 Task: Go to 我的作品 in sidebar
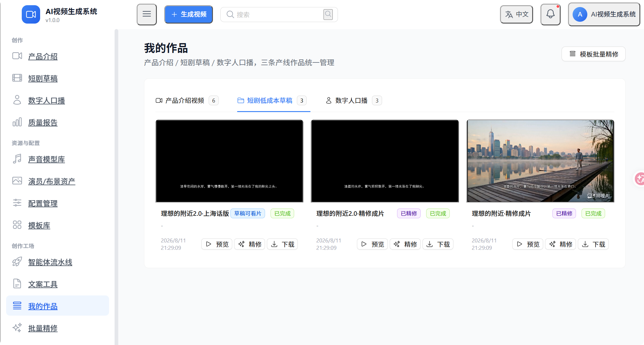(58, 306)
